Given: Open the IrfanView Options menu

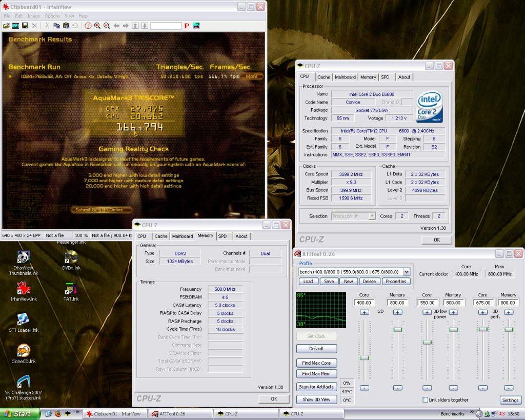Looking at the screenshot, I should point(52,16).
